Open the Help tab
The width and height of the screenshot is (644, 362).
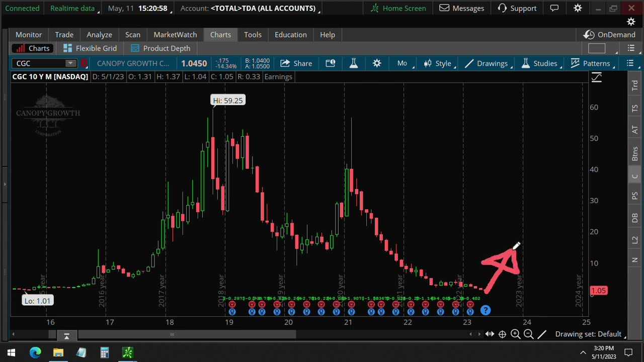(328, 35)
